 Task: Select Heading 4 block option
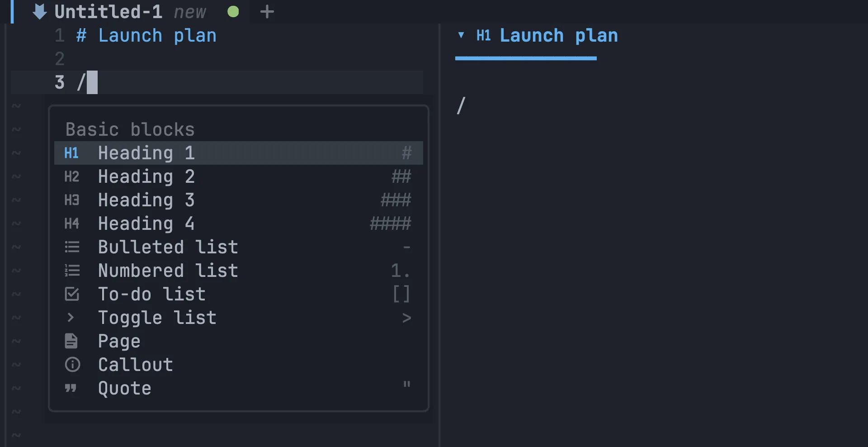pyautogui.click(x=239, y=223)
